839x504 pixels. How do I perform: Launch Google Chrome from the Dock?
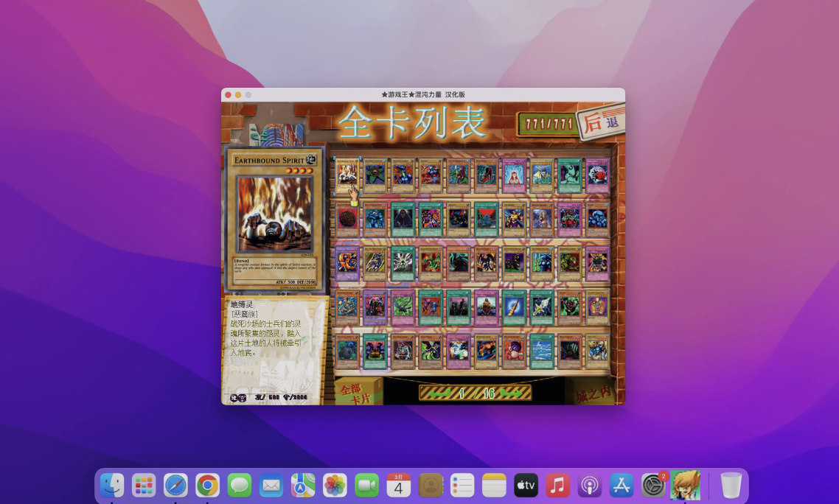click(x=208, y=486)
